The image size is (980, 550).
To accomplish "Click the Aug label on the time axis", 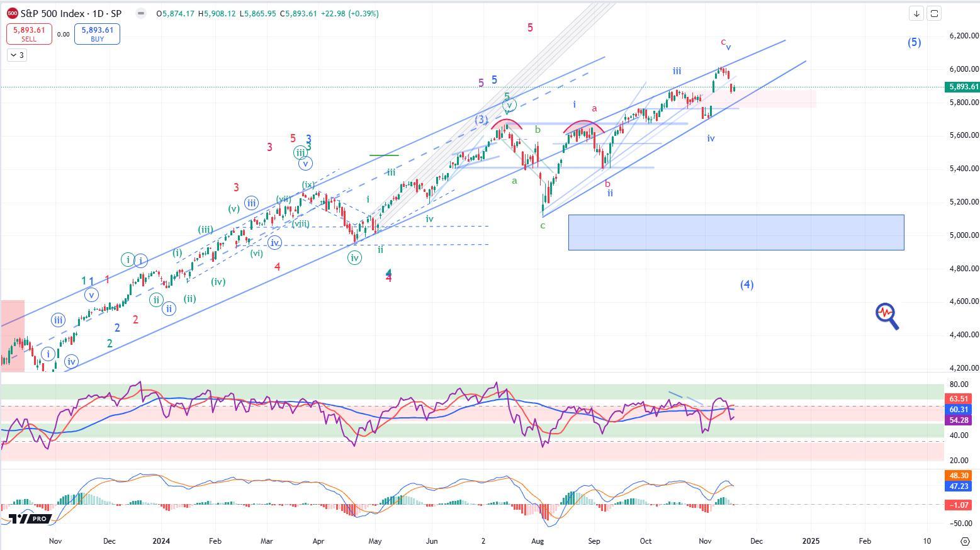I will point(538,541).
